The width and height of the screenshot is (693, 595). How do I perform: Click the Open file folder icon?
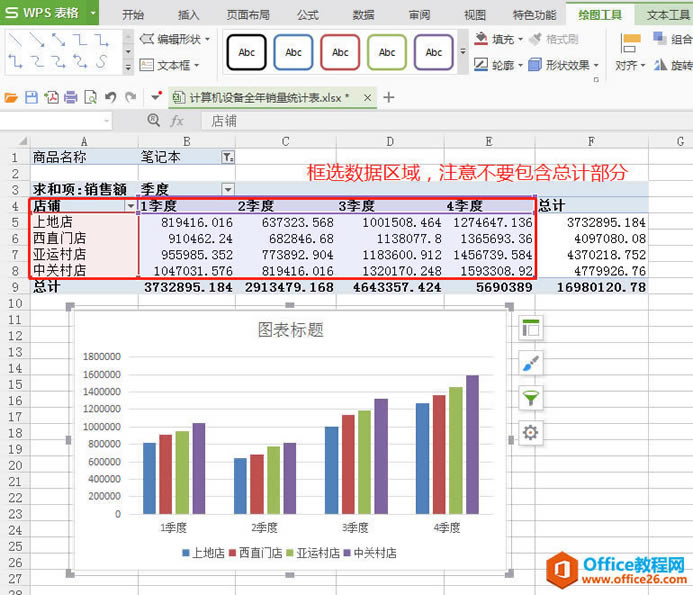[11, 98]
